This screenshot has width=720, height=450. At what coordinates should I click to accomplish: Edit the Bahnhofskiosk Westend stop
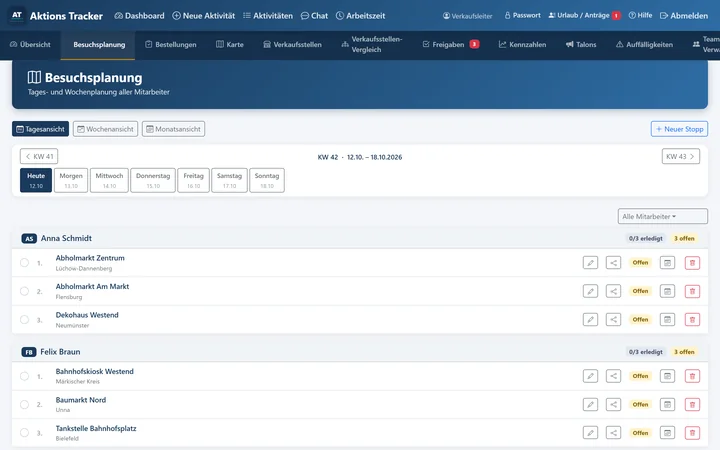(x=590, y=376)
